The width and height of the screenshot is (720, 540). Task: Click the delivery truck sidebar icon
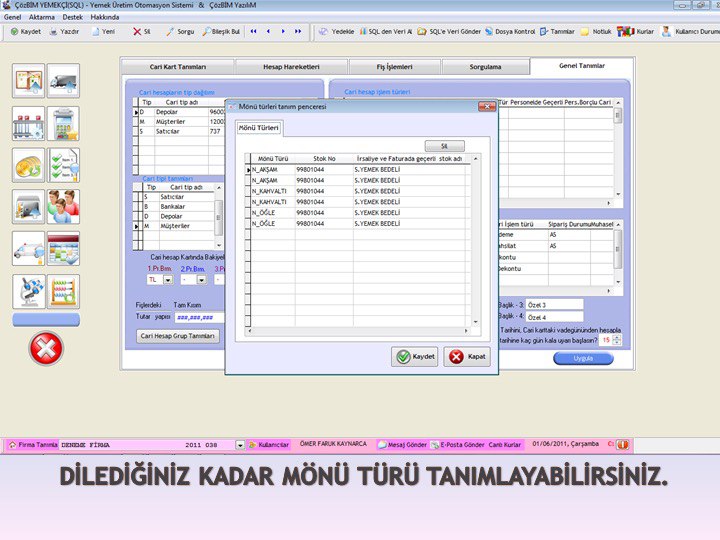coord(63,80)
